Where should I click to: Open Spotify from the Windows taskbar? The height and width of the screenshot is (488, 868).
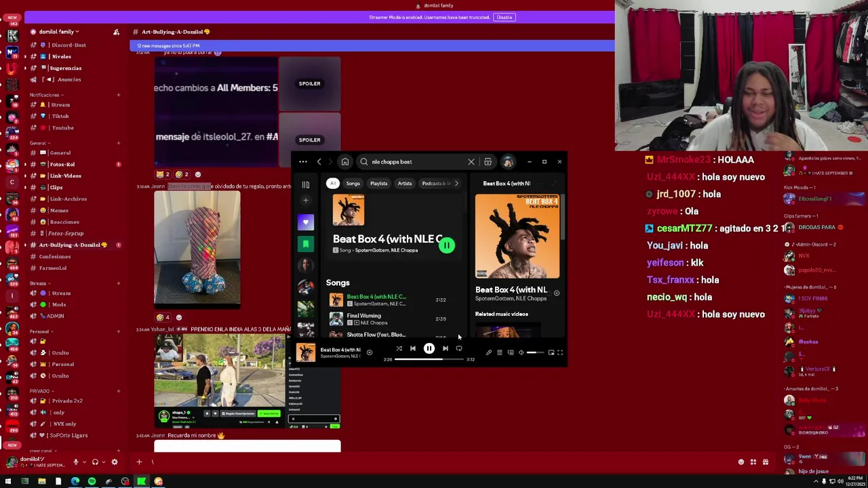click(92, 482)
